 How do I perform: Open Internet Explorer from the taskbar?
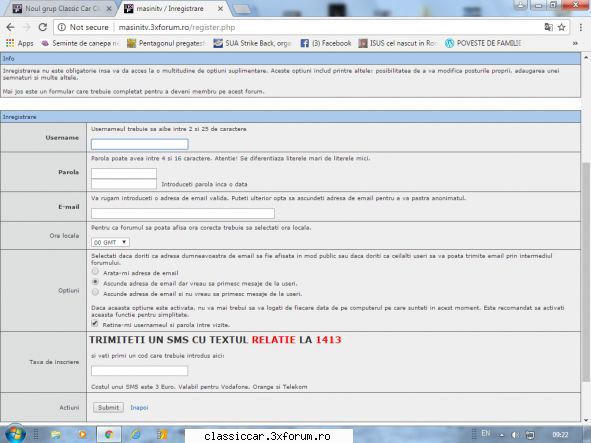(x=135, y=435)
